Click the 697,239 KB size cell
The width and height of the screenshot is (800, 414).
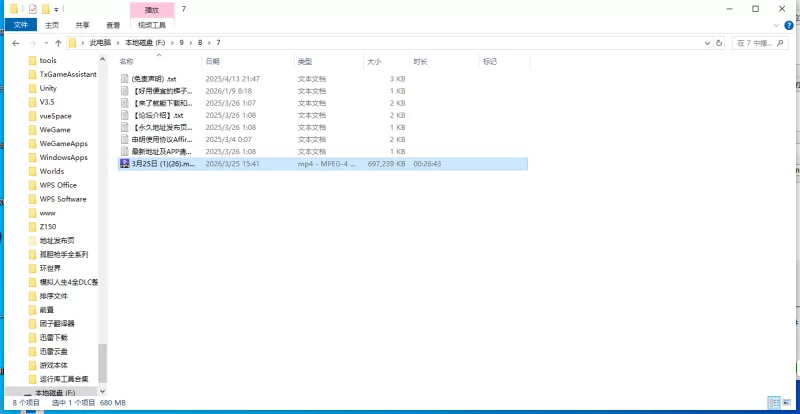(386, 164)
